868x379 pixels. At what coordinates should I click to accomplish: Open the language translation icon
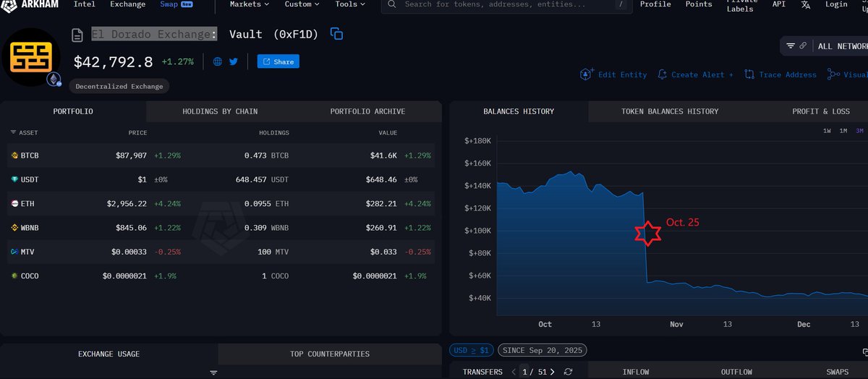tap(806, 4)
